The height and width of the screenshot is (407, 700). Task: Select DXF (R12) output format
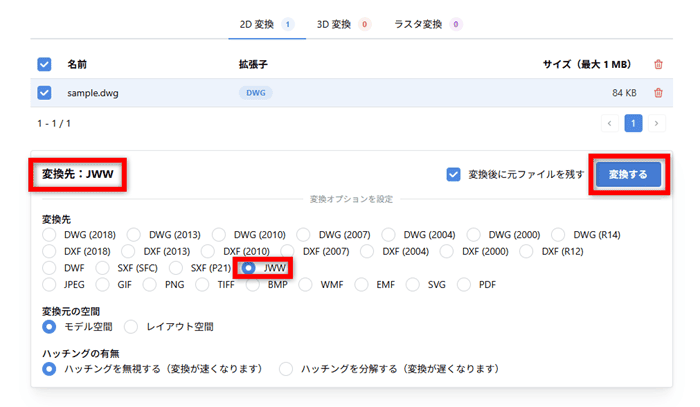point(526,252)
